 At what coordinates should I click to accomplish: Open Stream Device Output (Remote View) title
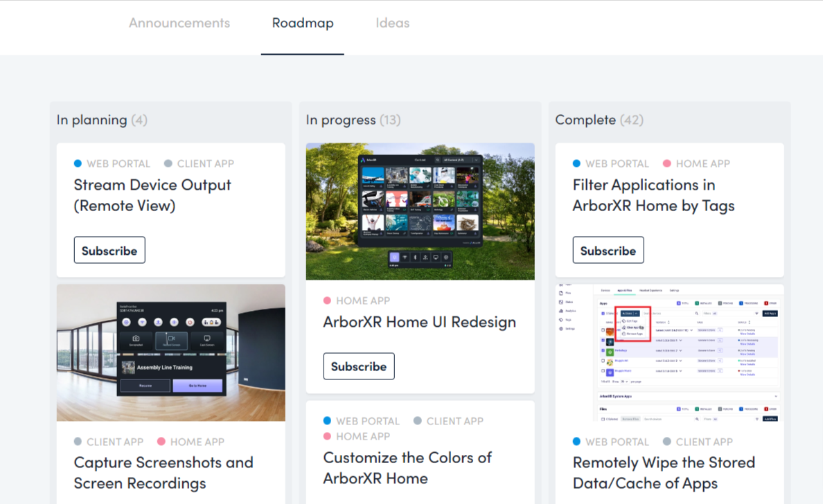coord(152,195)
